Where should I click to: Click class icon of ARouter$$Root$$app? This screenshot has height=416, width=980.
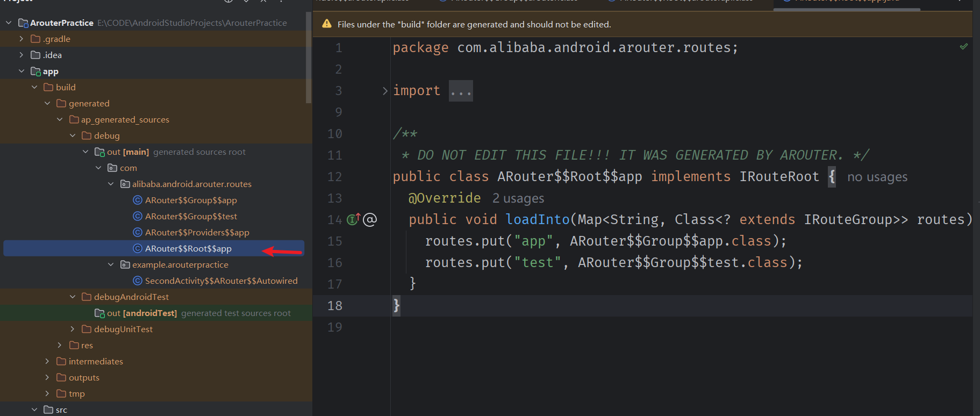[138, 248]
